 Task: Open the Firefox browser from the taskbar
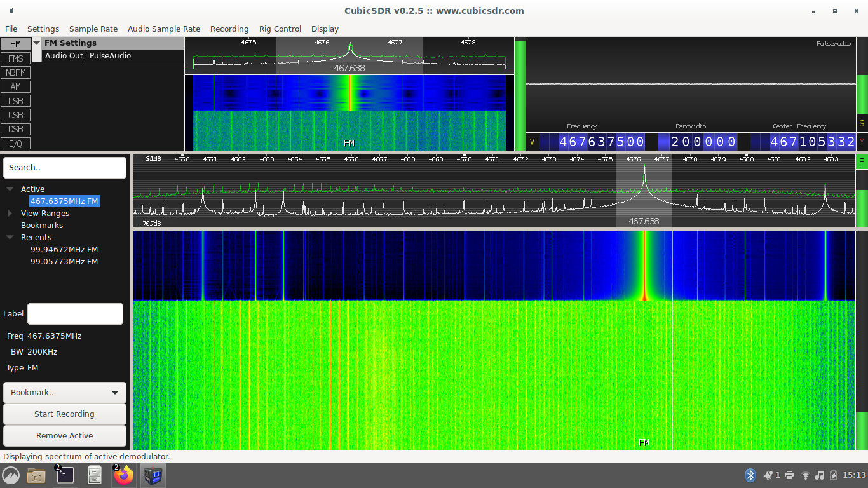pos(124,475)
